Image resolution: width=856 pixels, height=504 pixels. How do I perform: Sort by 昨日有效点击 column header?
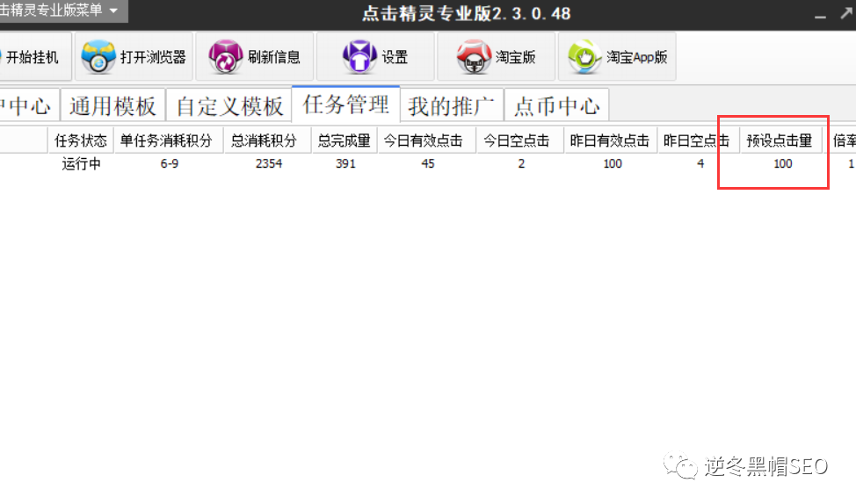pyautogui.click(x=610, y=140)
